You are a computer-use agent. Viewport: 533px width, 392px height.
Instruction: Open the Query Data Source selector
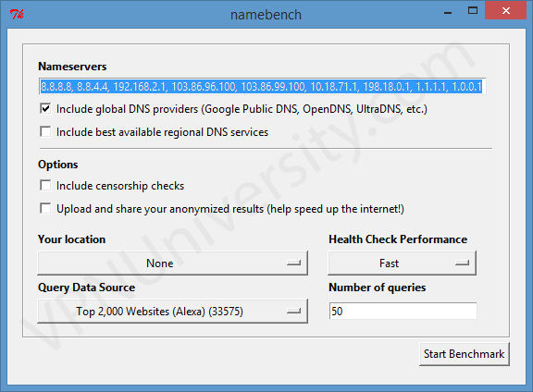click(173, 311)
